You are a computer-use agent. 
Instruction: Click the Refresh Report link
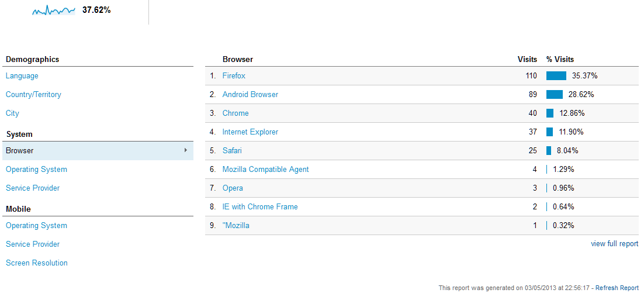(617, 288)
